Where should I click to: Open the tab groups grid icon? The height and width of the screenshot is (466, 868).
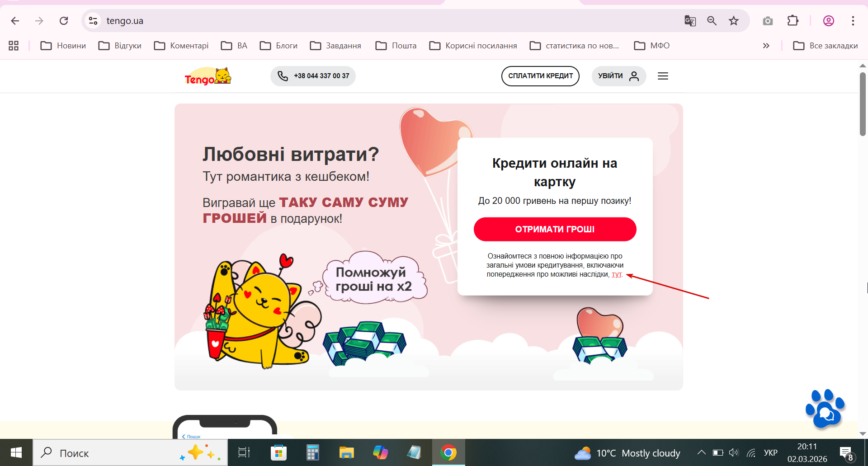[x=14, y=46]
